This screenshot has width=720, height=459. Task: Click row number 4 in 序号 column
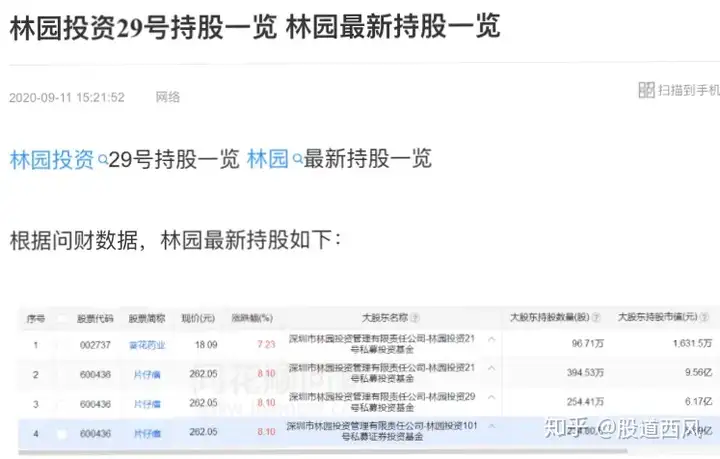pos(36,433)
